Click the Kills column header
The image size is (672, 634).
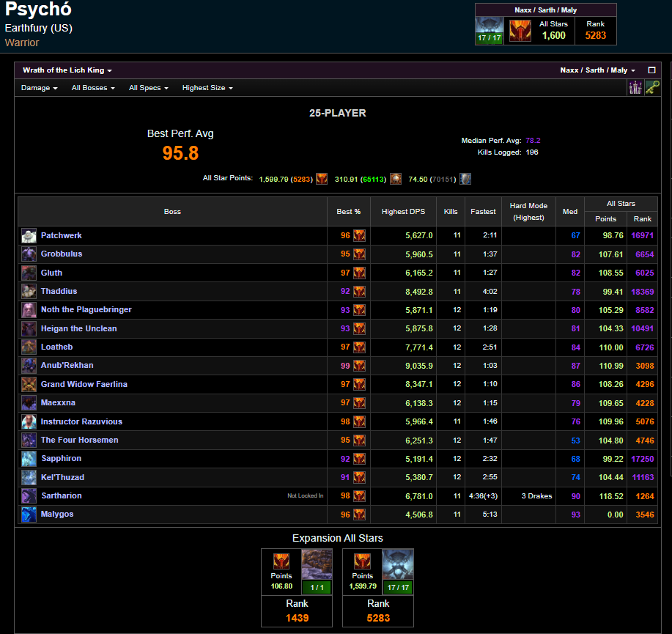point(451,212)
